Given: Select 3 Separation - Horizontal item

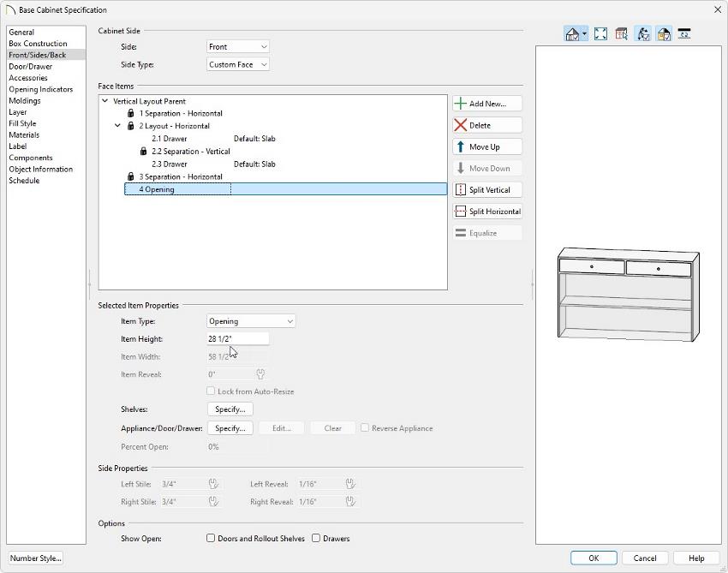Looking at the screenshot, I should click(x=181, y=177).
